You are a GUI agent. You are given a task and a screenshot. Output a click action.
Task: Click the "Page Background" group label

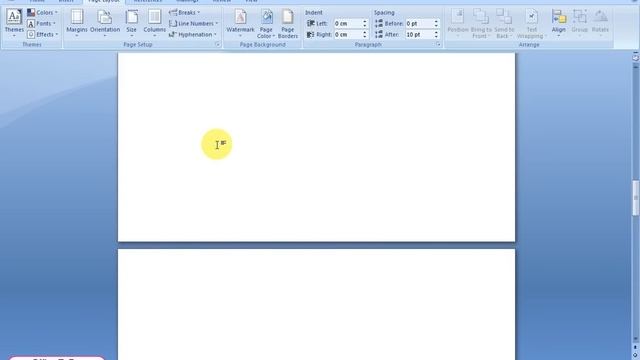[x=262, y=44]
